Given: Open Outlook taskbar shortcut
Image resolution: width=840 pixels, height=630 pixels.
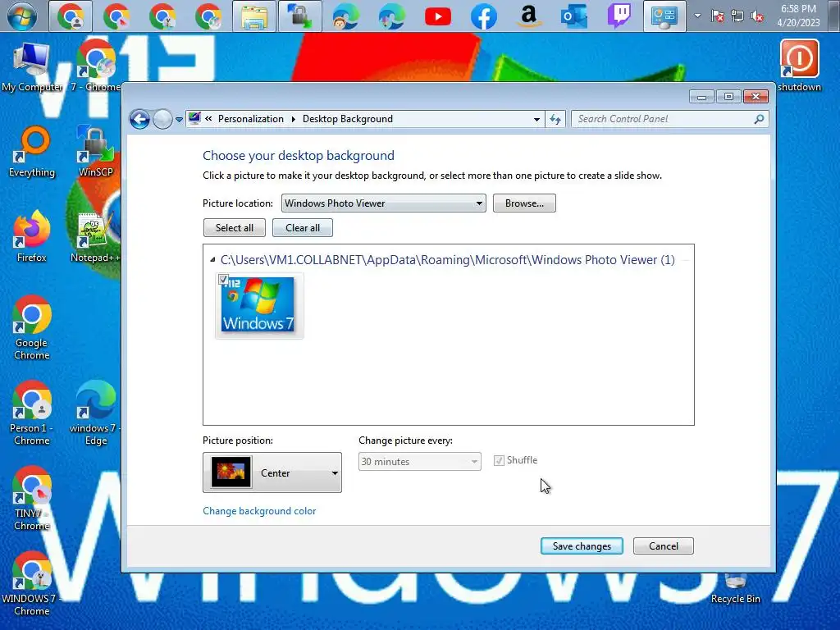Looking at the screenshot, I should click(x=573, y=16).
